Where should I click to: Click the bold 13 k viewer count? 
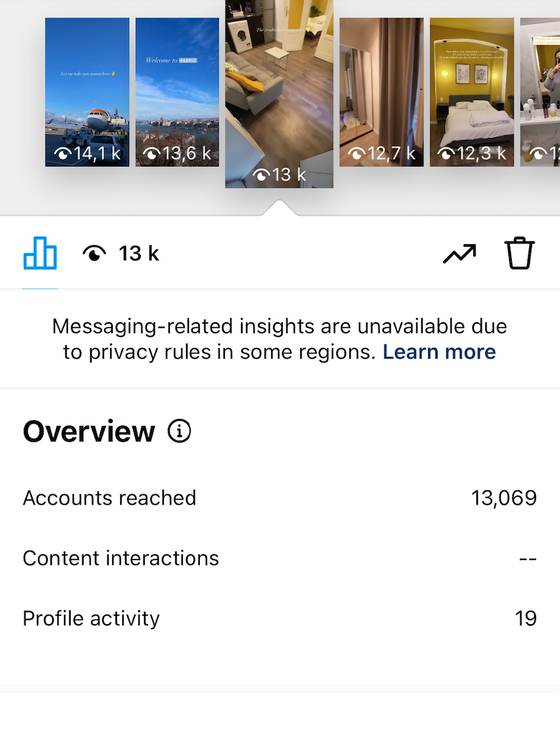(x=139, y=254)
